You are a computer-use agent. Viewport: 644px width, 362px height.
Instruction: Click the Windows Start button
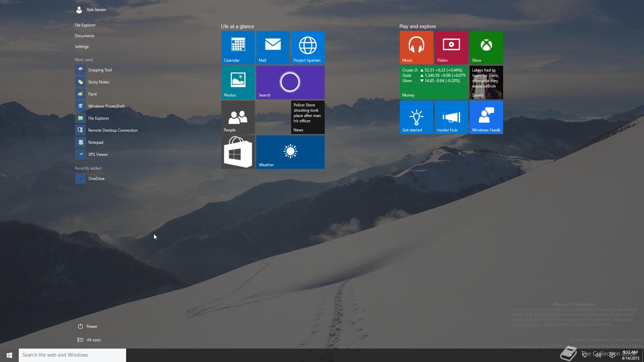pyautogui.click(x=9, y=355)
